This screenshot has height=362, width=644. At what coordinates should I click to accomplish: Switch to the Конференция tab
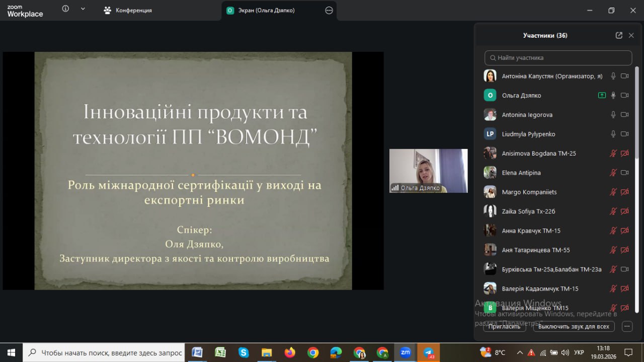tap(128, 10)
